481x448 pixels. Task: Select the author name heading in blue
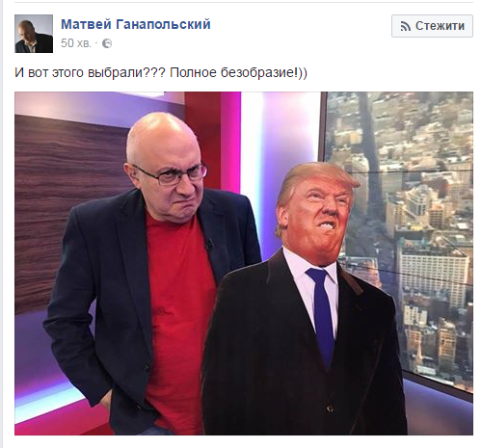136,24
